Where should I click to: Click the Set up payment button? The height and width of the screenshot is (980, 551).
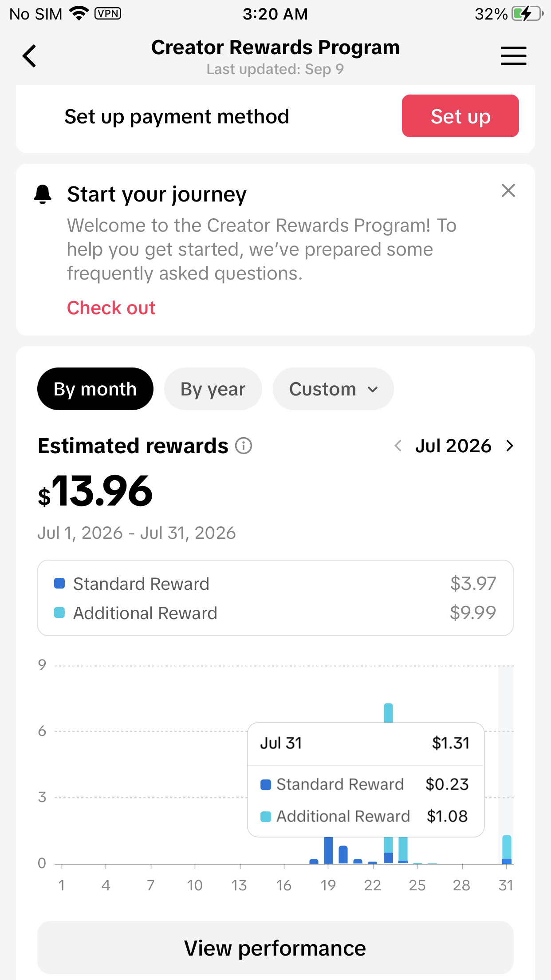460,116
